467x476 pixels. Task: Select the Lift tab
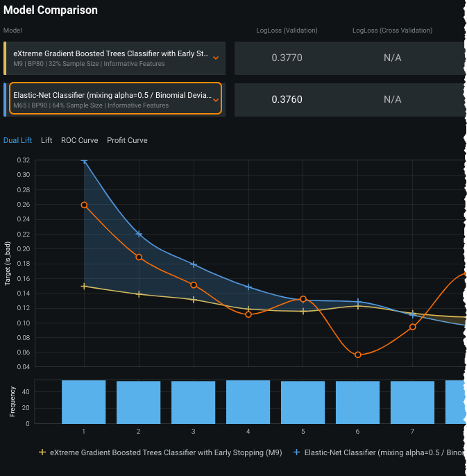click(46, 140)
